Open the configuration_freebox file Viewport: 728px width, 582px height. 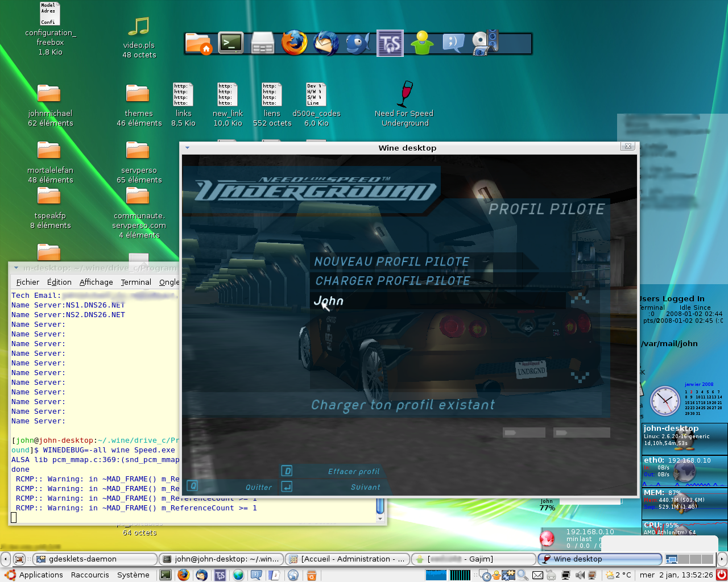click(50, 30)
